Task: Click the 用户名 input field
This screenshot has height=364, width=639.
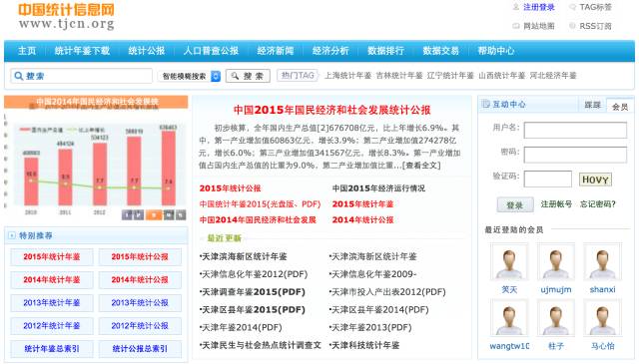Action: [x=575, y=131]
